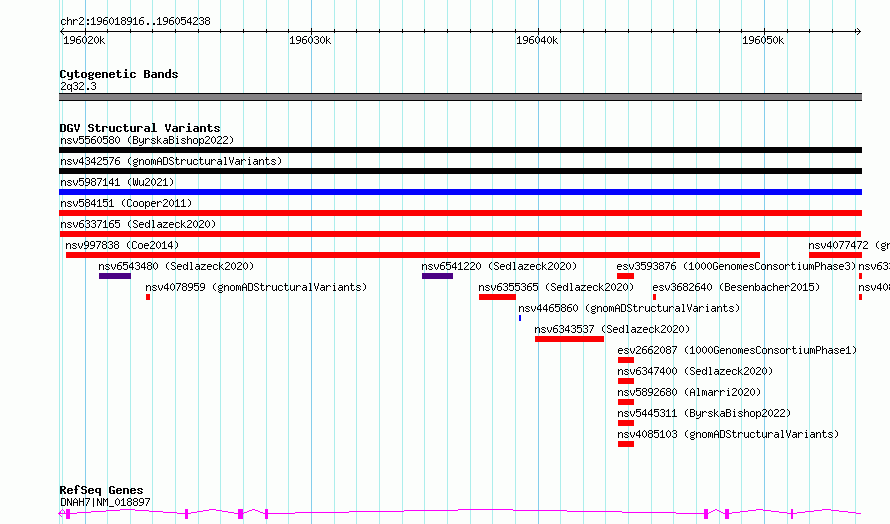Click the red bar of nsv584151
This screenshot has width=890, height=524.
(460, 213)
